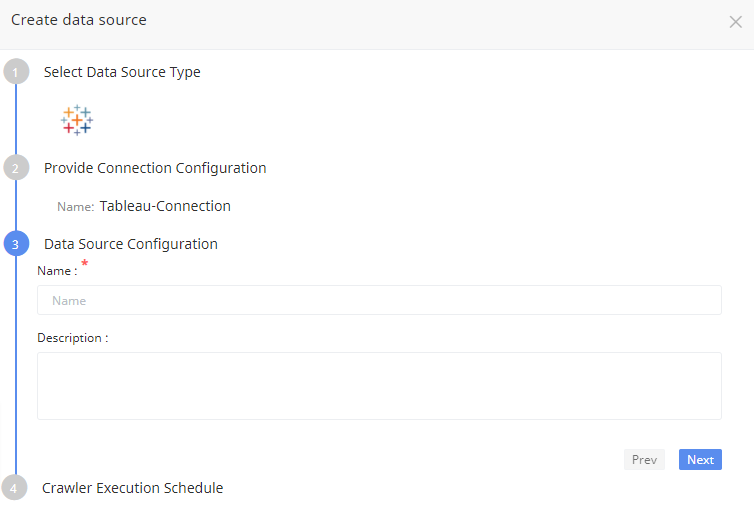Image resolution: width=754 pixels, height=510 pixels.
Task: Click the connection Name label in step 2
Action: tap(75, 207)
